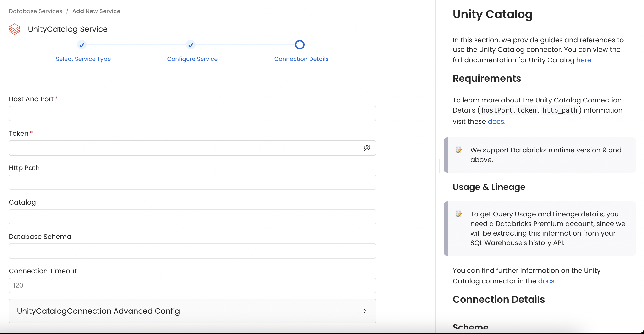644x334 pixels.
Task: Click the Http Path input field
Action: tap(192, 182)
